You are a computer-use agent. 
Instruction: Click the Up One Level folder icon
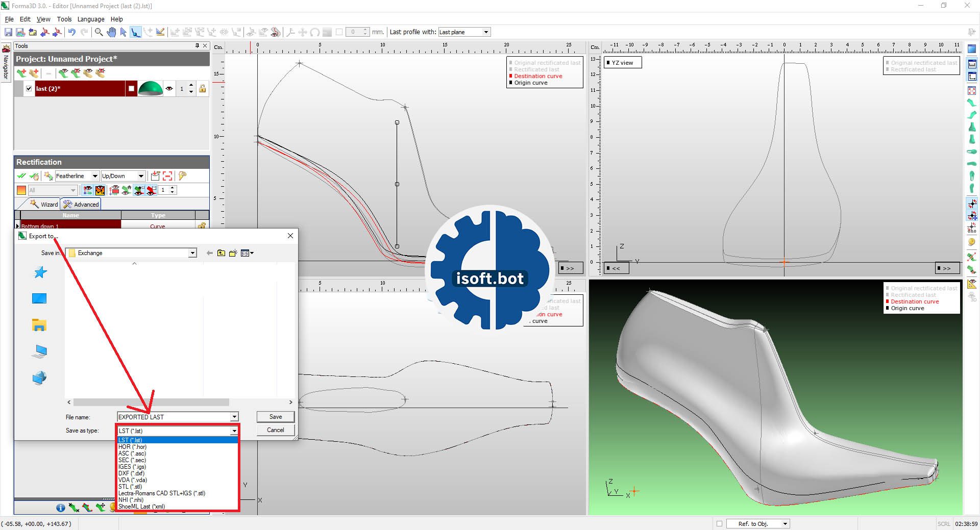221,253
